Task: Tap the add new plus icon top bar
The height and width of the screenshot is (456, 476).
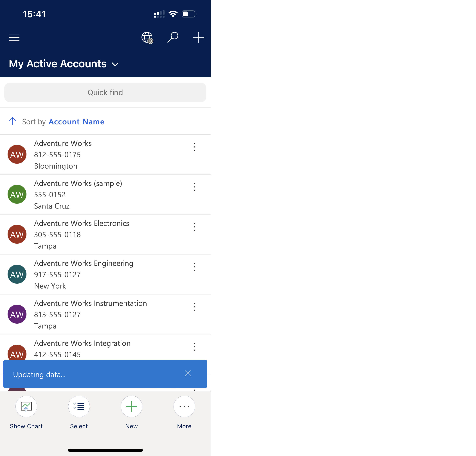Action: [198, 37]
